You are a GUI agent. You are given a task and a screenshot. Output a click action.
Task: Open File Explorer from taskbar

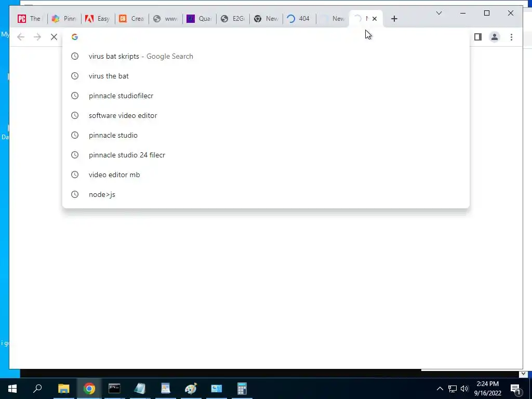pyautogui.click(x=63, y=389)
